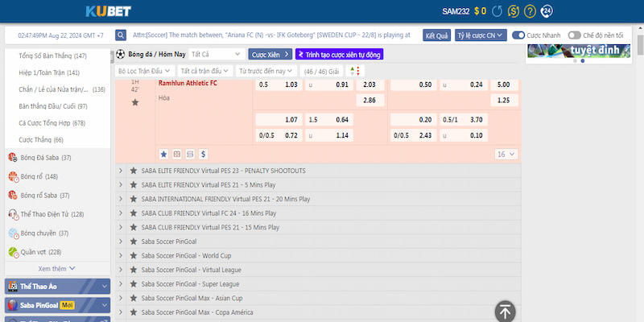Click the 5.00 odds cell
644x322 pixels.
[x=505, y=85]
